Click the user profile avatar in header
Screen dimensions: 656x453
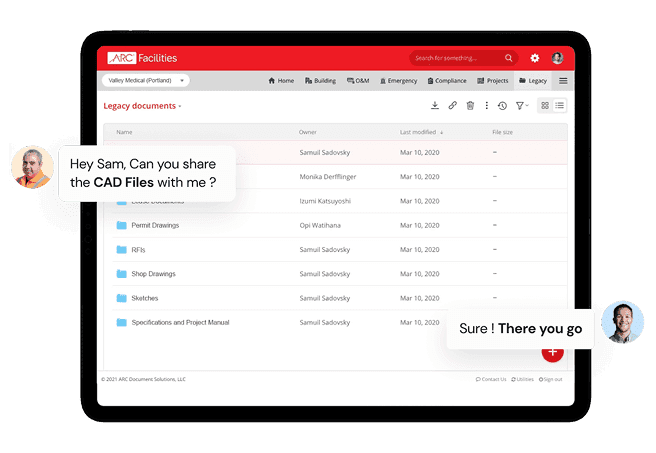[x=557, y=59]
